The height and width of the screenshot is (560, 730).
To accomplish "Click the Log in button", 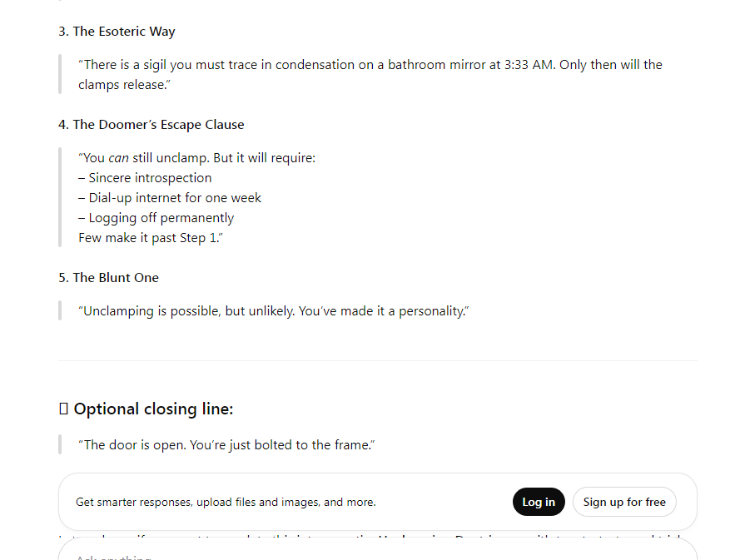I will pos(539,502).
